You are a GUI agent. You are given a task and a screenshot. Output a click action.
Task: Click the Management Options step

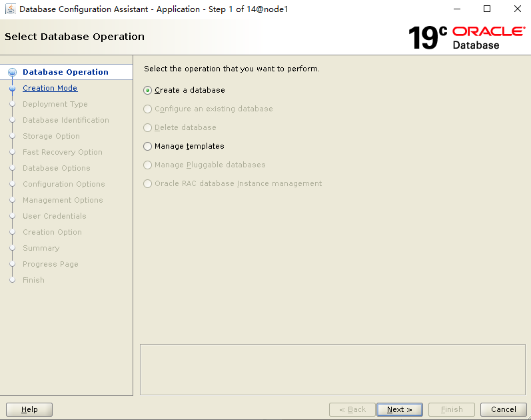coord(63,200)
